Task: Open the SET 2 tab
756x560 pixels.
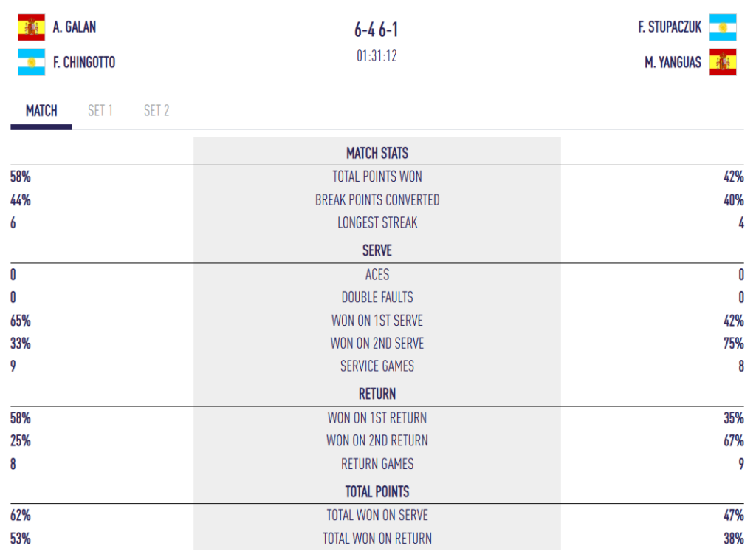Action: click(x=157, y=111)
